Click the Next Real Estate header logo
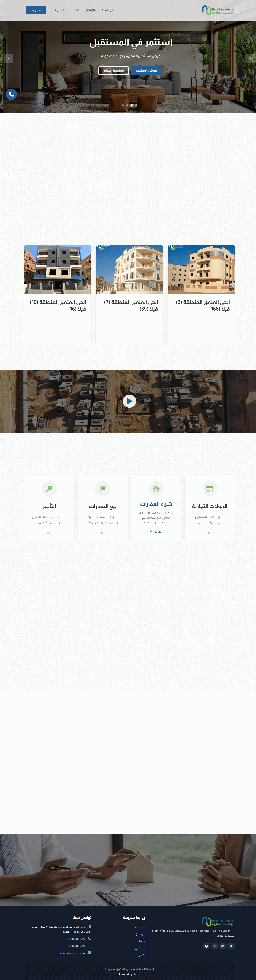 [218, 10]
